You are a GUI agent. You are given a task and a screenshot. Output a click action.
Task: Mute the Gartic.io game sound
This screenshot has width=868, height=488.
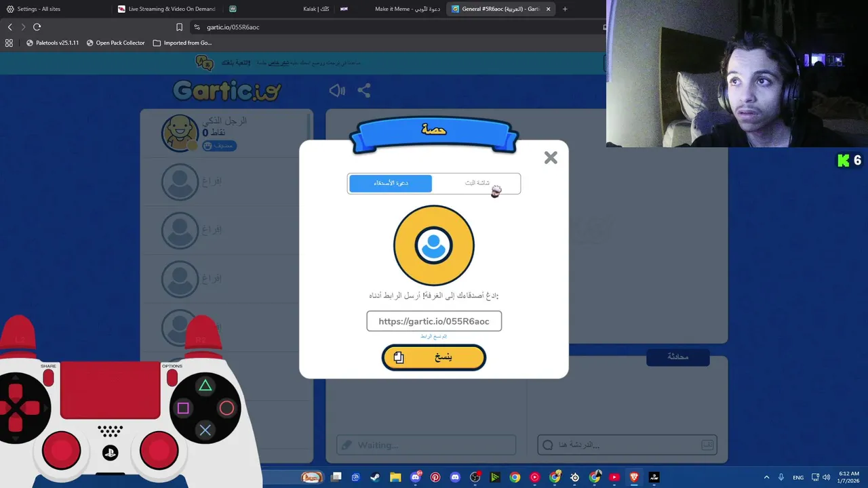(337, 90)
